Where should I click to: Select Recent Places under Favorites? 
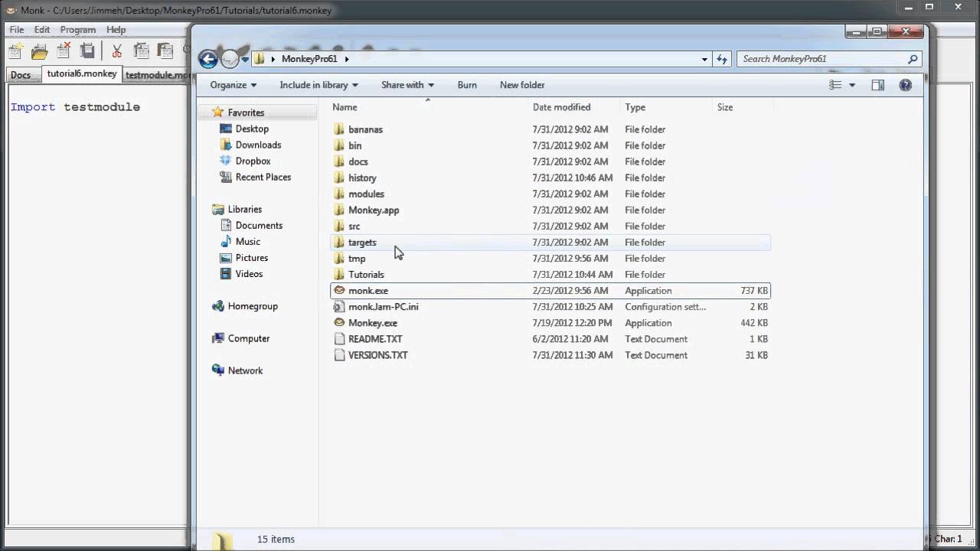point(263,177)
